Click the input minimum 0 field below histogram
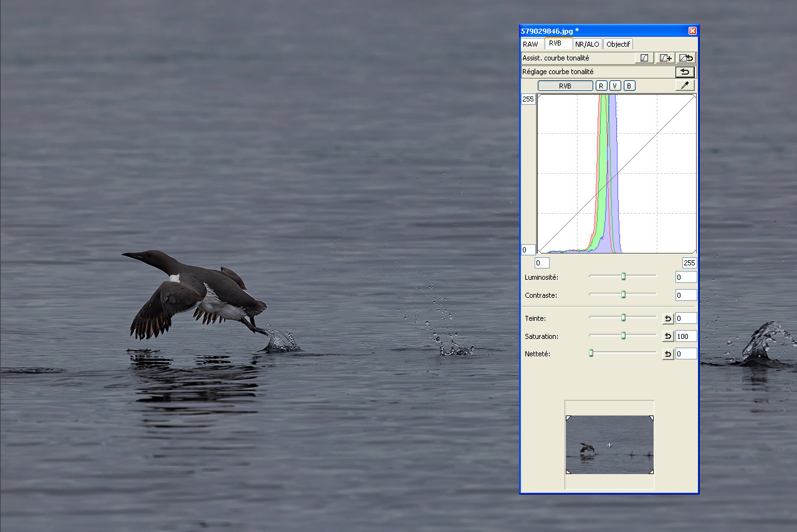797x532 pixels. (x=542, y=263)
